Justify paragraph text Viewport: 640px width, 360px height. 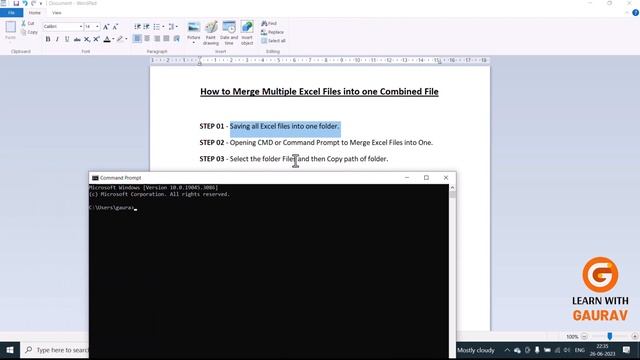(167, 39)
